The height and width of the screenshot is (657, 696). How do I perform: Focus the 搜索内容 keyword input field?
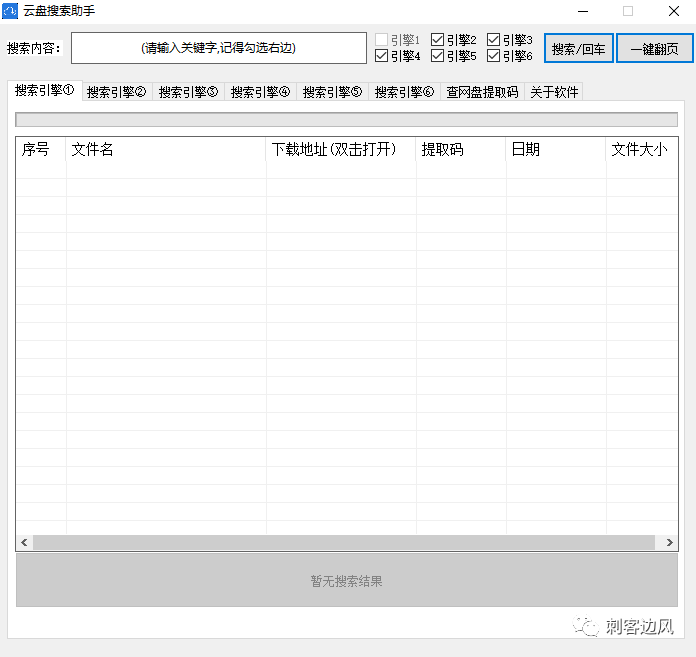point(219,48)
